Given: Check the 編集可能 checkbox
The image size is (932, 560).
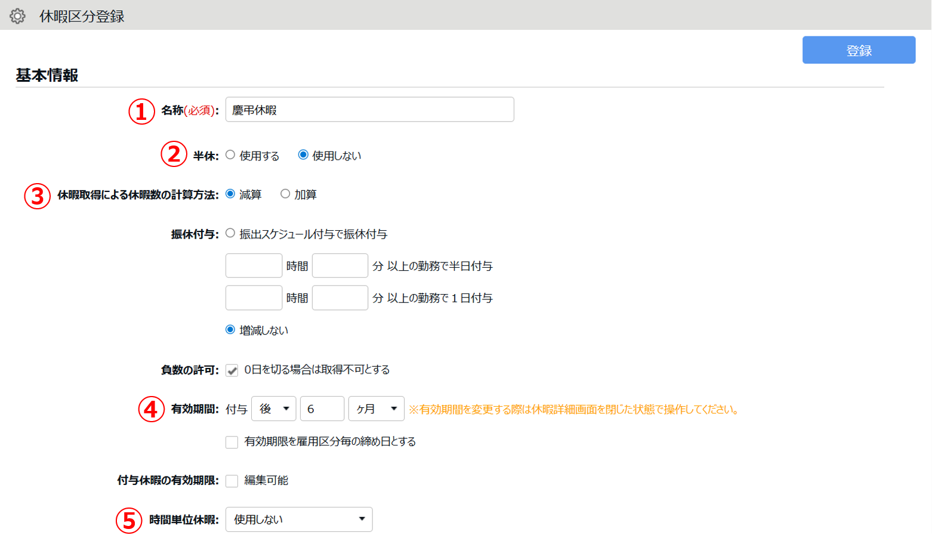Looking at the screenshot, I should tap(232, 481).
